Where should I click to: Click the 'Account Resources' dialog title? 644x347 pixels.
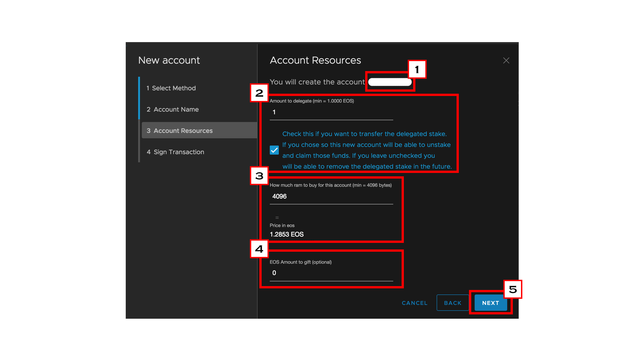315,60
